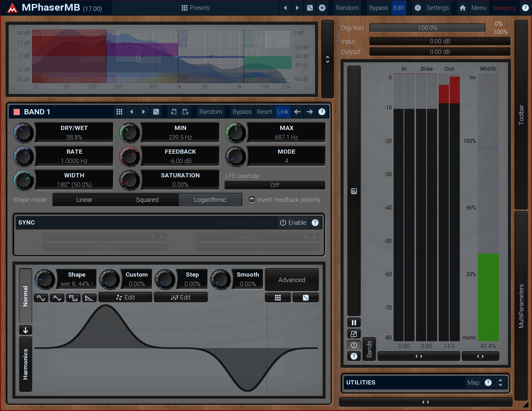Click the add preset plus icon
Screen dimensions: 532x411
[322, 8]
